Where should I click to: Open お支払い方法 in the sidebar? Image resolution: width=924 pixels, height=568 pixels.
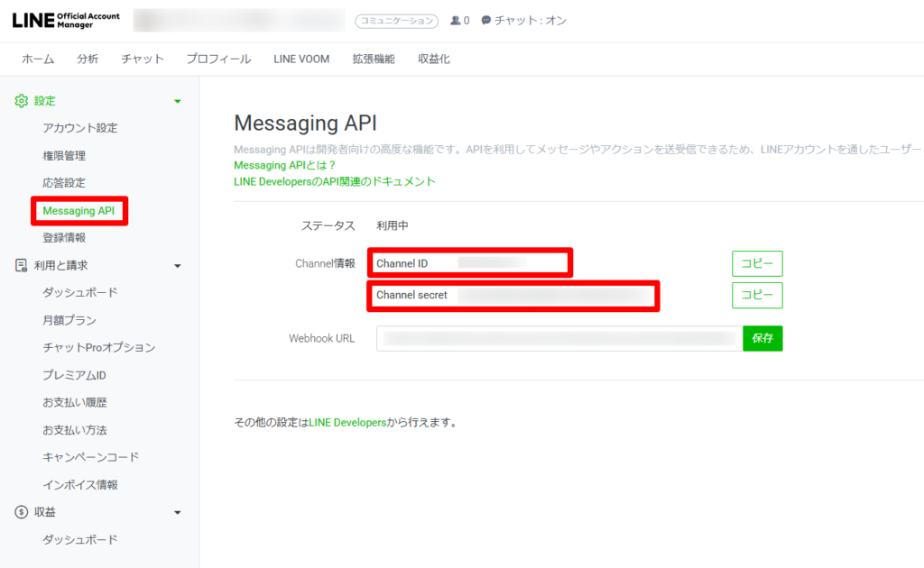75,430
